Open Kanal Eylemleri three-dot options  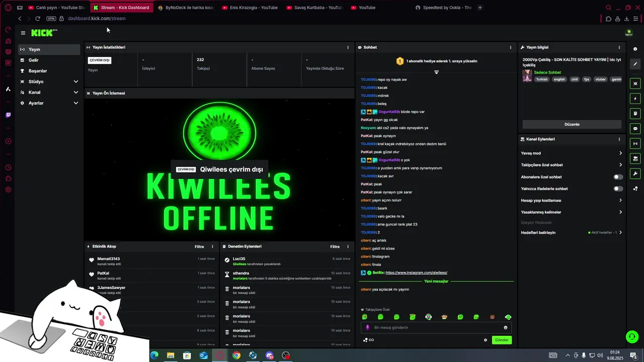click(619, 139)
